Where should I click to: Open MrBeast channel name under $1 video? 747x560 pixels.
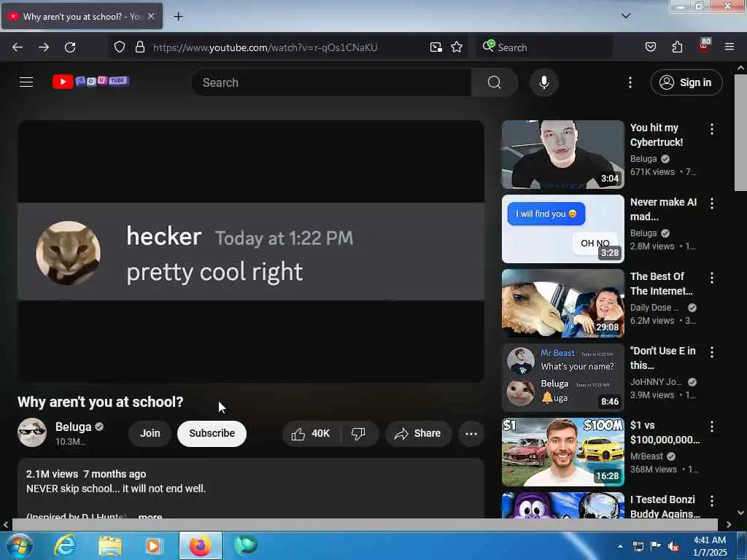coord(646,456)
